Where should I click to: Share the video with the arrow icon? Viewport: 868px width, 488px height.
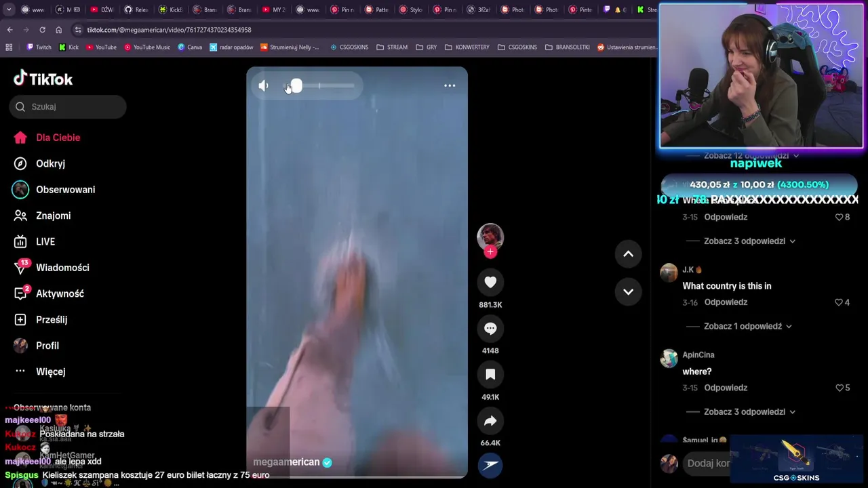pos(490,420)
